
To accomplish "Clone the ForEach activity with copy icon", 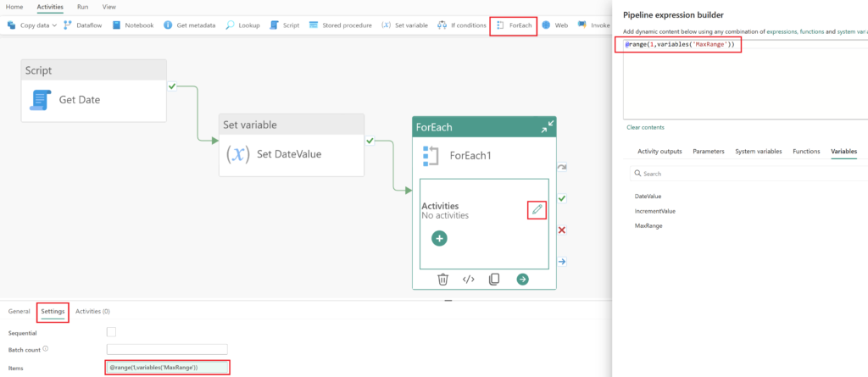I will pos(494,280).
